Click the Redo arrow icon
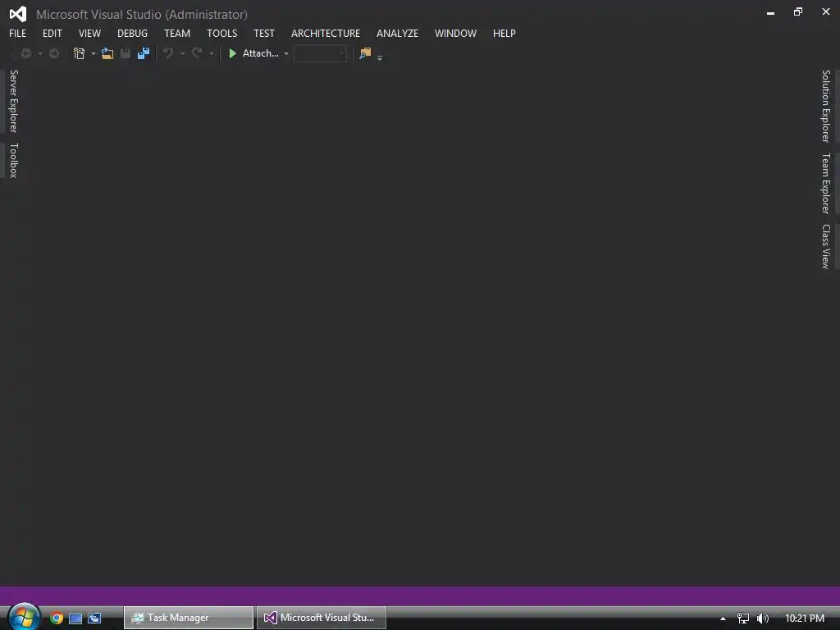Image resolution: width=840 pixels, height=630 pixels. click(x=197, y=53)
